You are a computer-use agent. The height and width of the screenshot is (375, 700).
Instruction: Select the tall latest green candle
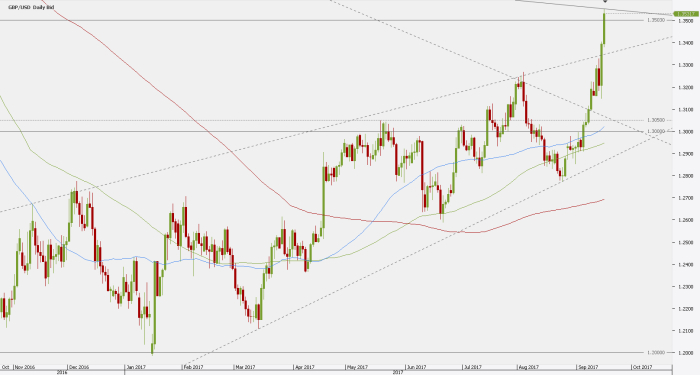pos(604,29)
